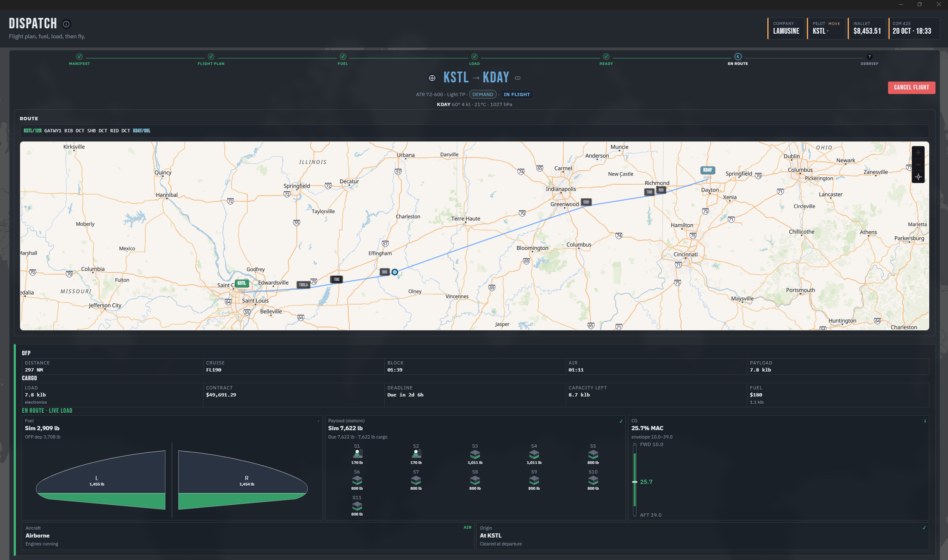The image size is (948, 560).
Task: Select the KDAY destination marker on map
Action: point(707,170)
